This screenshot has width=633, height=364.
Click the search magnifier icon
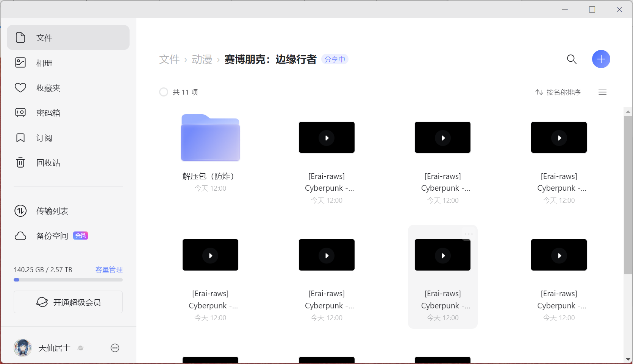572,59
